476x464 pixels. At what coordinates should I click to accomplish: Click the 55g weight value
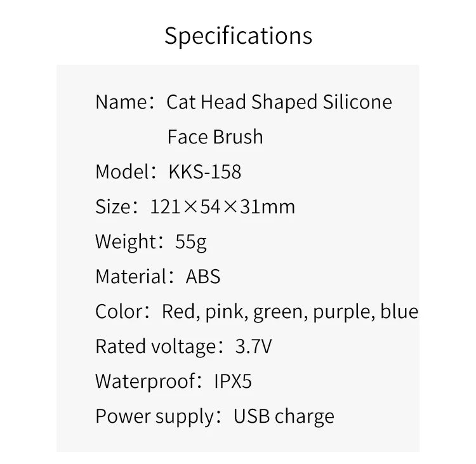click(x=191, y=242)
